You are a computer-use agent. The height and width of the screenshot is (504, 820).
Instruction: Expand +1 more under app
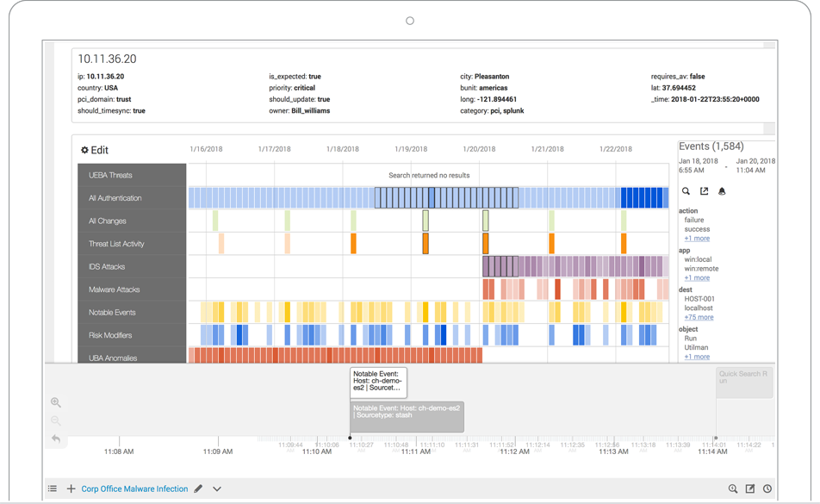(x=697, y=277)
